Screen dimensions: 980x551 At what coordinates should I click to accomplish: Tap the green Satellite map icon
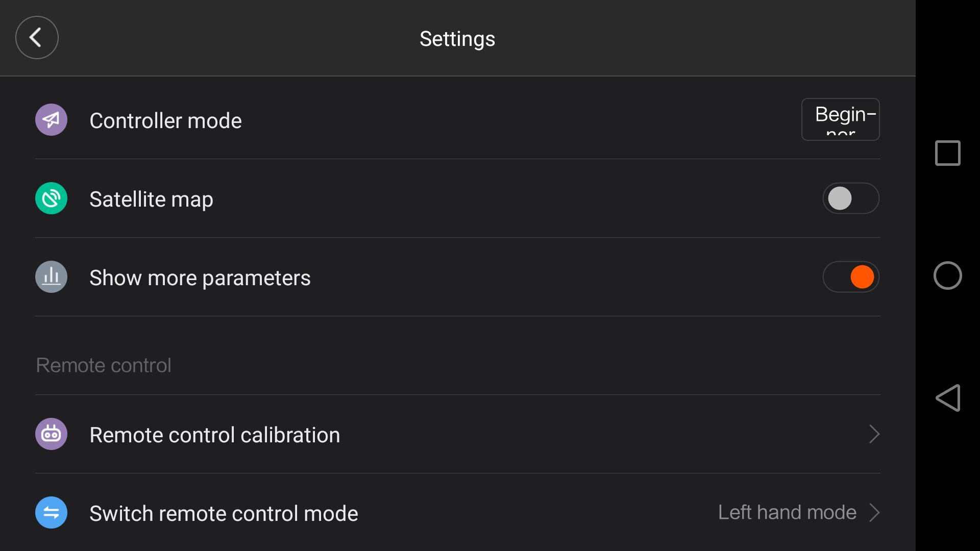click(x=51, y=198)
